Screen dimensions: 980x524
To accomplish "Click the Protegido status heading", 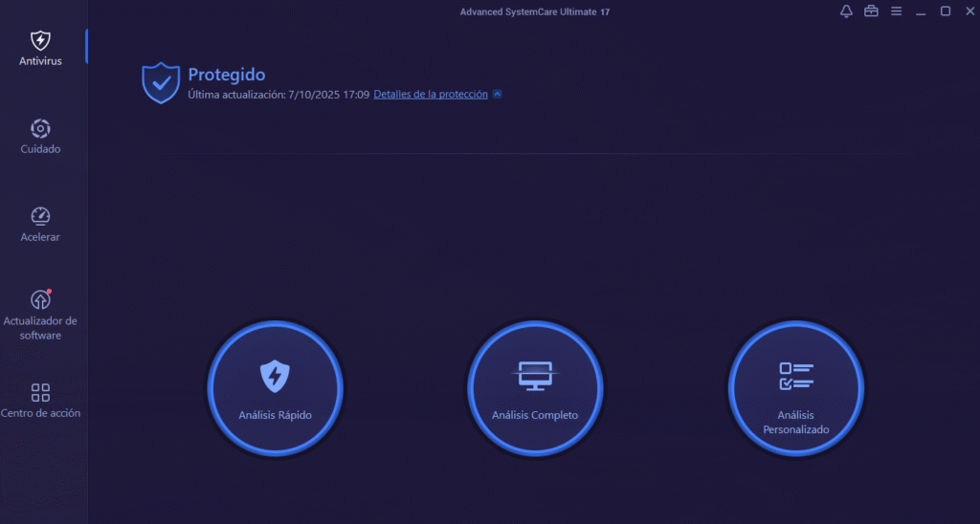I will click(226, 75).
